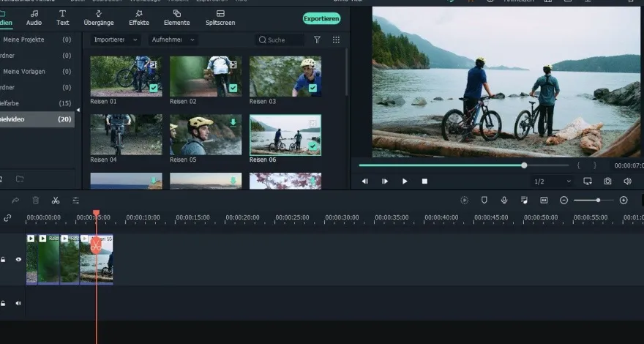Hide the video track with the eye icon
The height and width of the screenshot is (344, 644).
click(18, 260)
